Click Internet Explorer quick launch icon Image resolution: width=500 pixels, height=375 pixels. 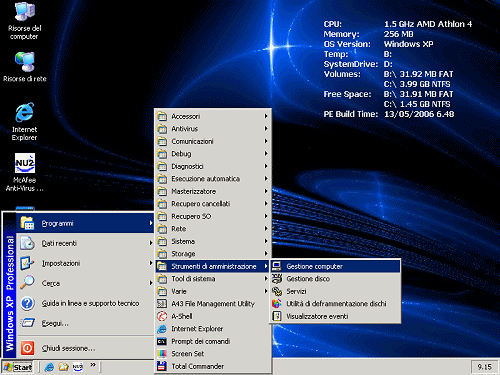pos(49,367)
